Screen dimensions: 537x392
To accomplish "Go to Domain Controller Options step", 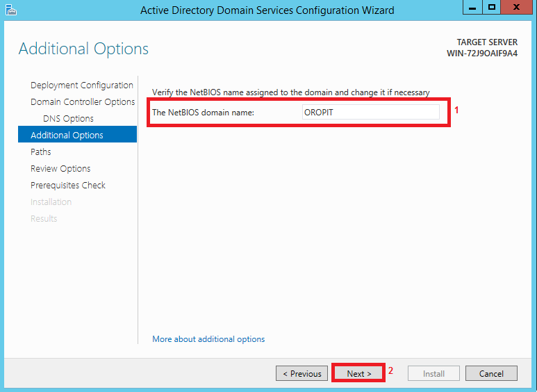I will (x=83, y=101).
